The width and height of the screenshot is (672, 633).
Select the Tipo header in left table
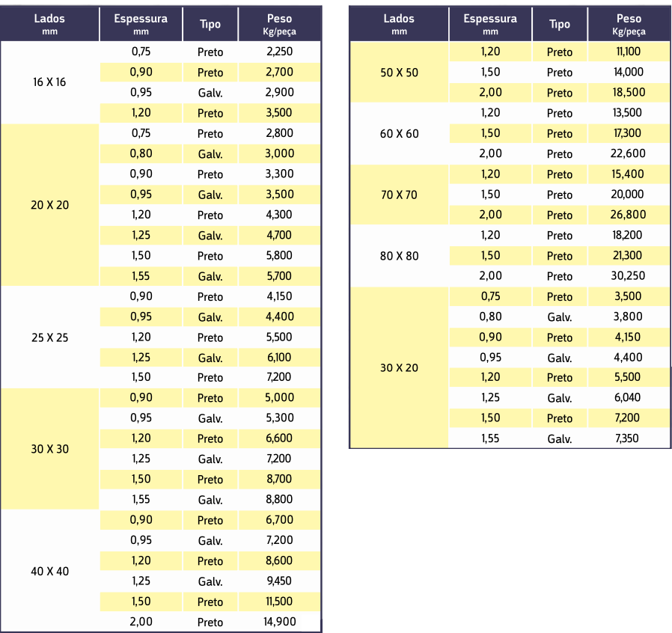[210, 24]
